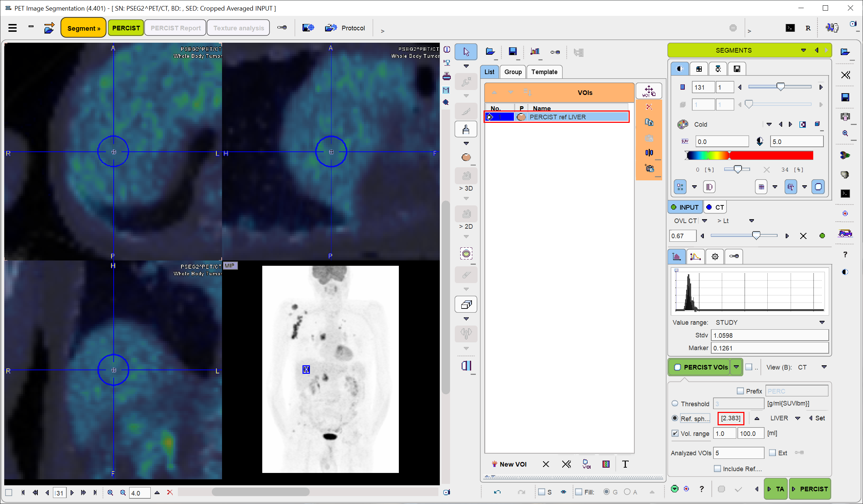The image size is (863, 504).
Task: Expand arrow below the pointer tool
Action: tap(466, 66)
